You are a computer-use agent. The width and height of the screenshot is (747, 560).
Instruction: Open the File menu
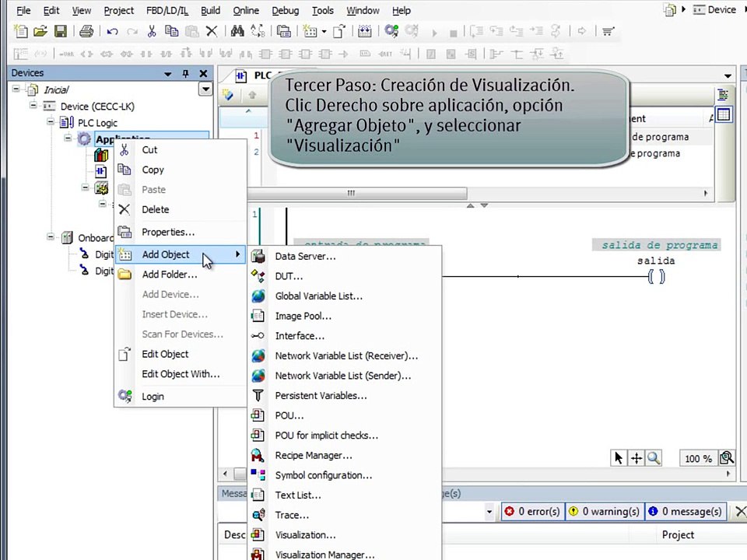[23, 10]
